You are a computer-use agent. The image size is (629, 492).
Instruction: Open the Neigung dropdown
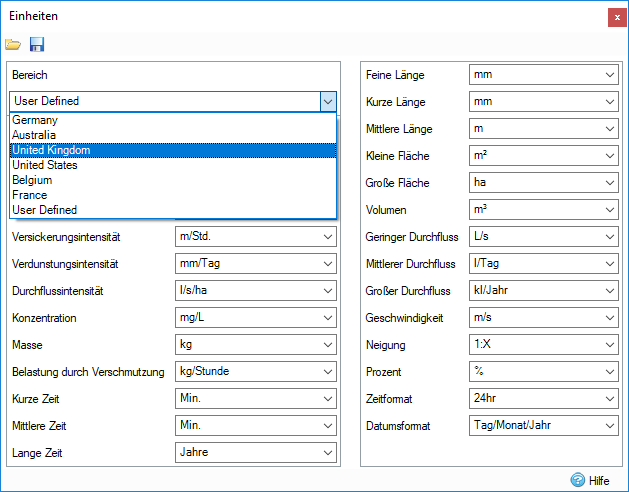click(x=610, y=345)
